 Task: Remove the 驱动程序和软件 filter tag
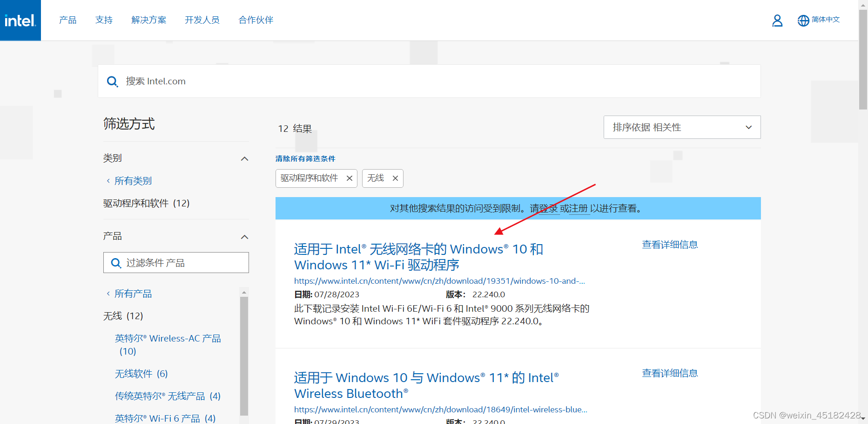click(350, 178)
